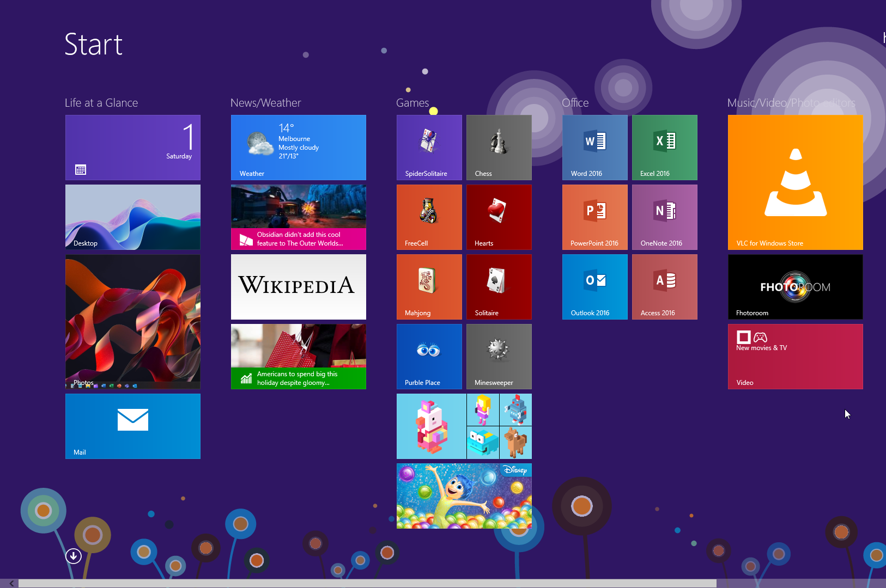Start the Chess game

(499, 147)
